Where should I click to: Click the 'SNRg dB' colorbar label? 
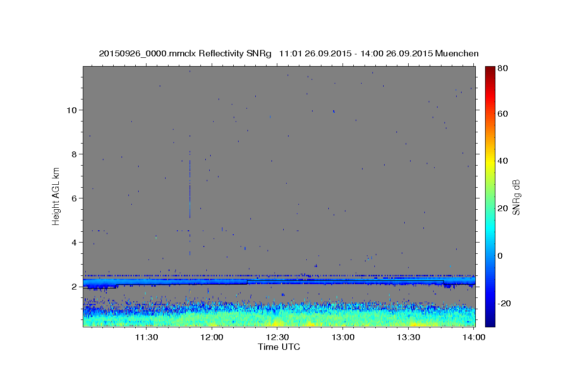516,197
